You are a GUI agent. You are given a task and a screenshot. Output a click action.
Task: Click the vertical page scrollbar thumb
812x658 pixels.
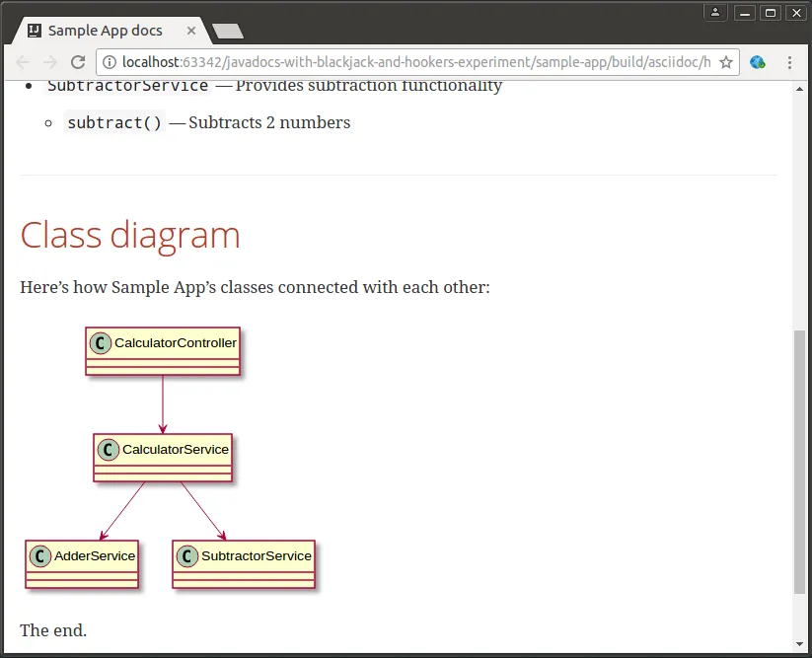[x=799, y=462]
